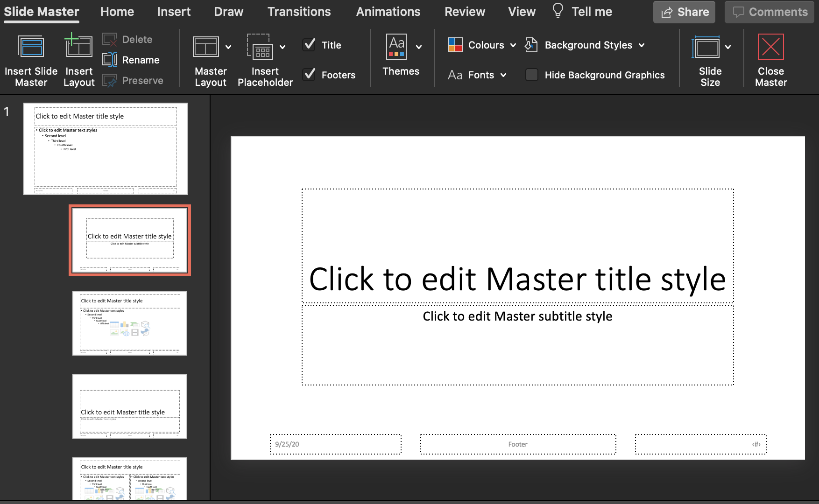The image size is (819, 504).
Task: Click the Slide Size icon
Action: (706, 47)
